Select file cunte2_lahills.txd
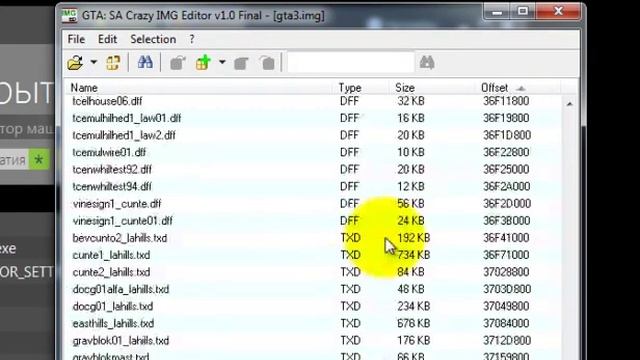 pos(111,272)
